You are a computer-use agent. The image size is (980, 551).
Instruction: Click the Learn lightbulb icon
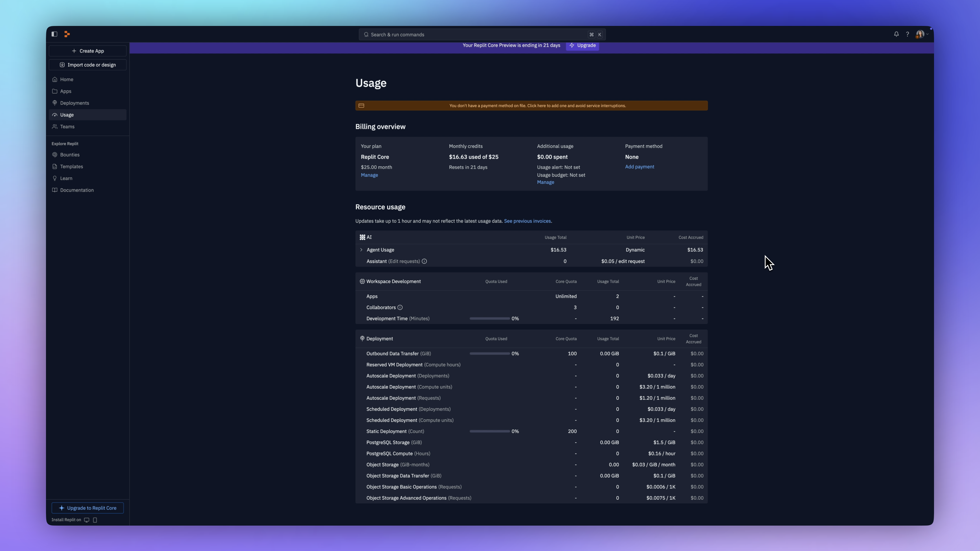tap(55, 179)
